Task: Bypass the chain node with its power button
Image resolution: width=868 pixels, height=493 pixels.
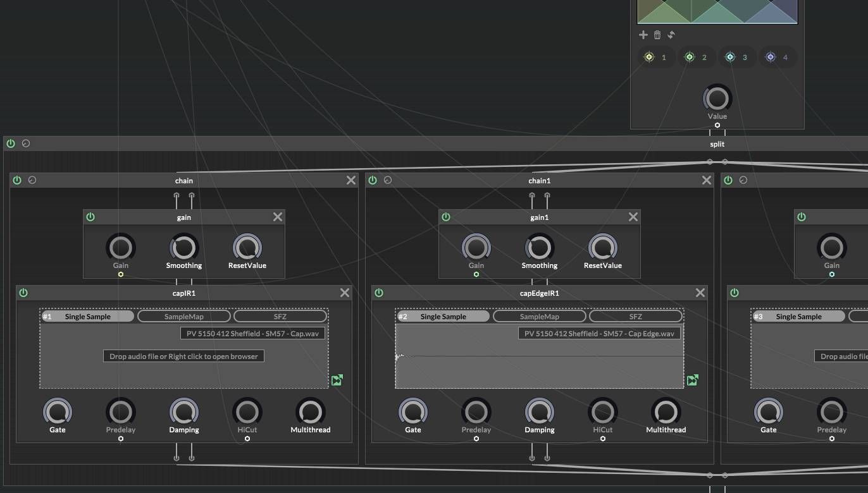Action: click(x=17, y=180)
